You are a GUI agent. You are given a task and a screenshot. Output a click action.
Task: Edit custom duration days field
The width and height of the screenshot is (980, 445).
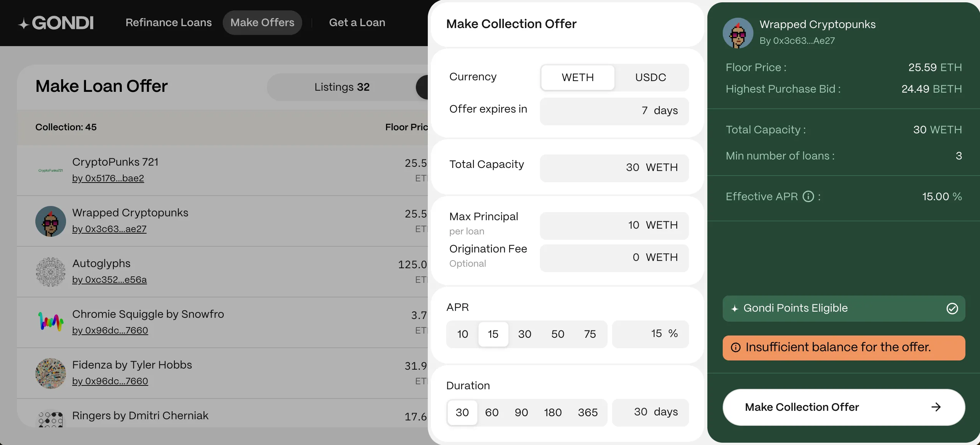click(650, 412)
